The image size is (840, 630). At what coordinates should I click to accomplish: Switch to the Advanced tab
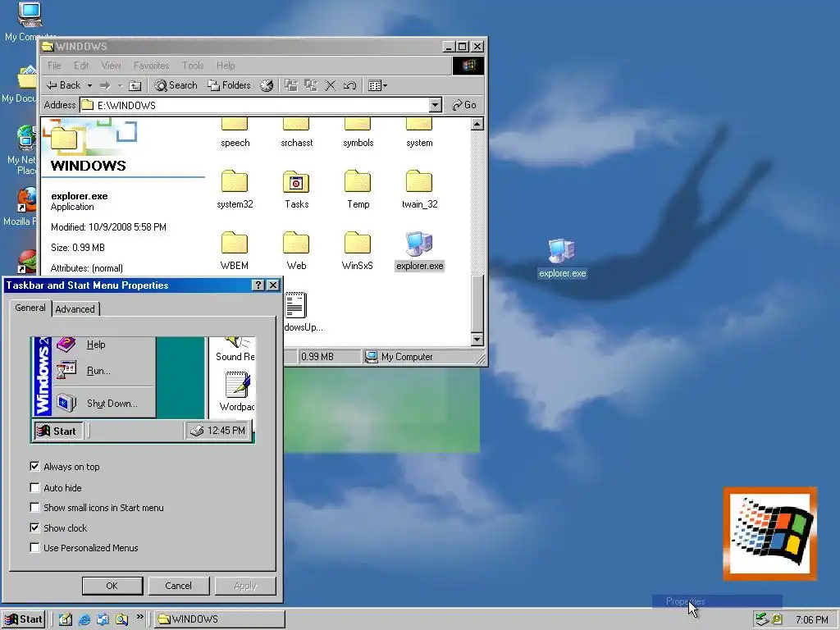click(x=75, y=309)
